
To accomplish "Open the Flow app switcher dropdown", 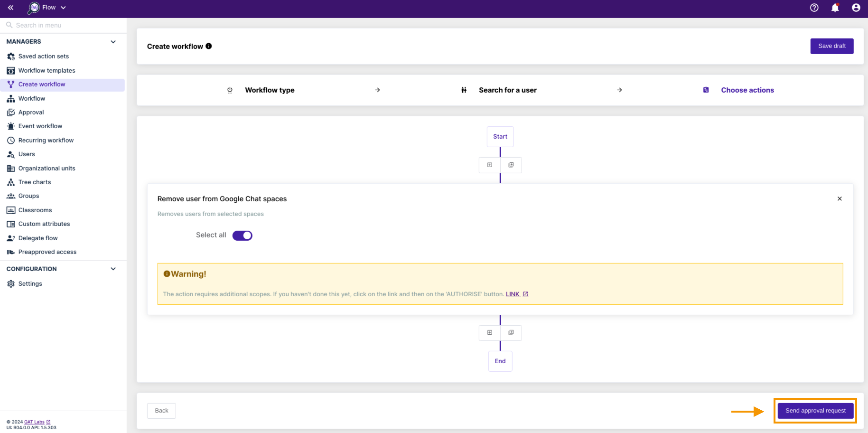I will [47, 8].
